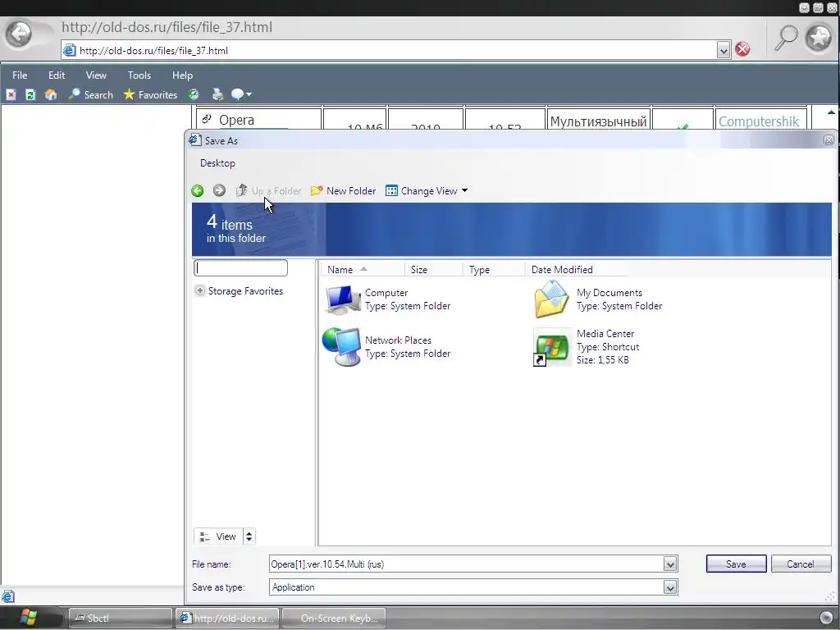The width and height of the screenshot is (840, 630).
Task: Open the Tools menu
Action: 139,75
